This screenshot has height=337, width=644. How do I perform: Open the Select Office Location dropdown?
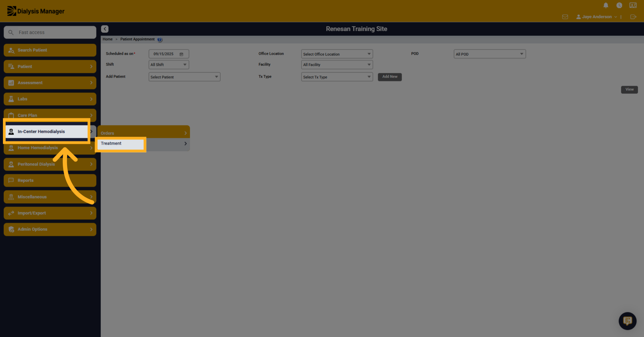(337, 54)
